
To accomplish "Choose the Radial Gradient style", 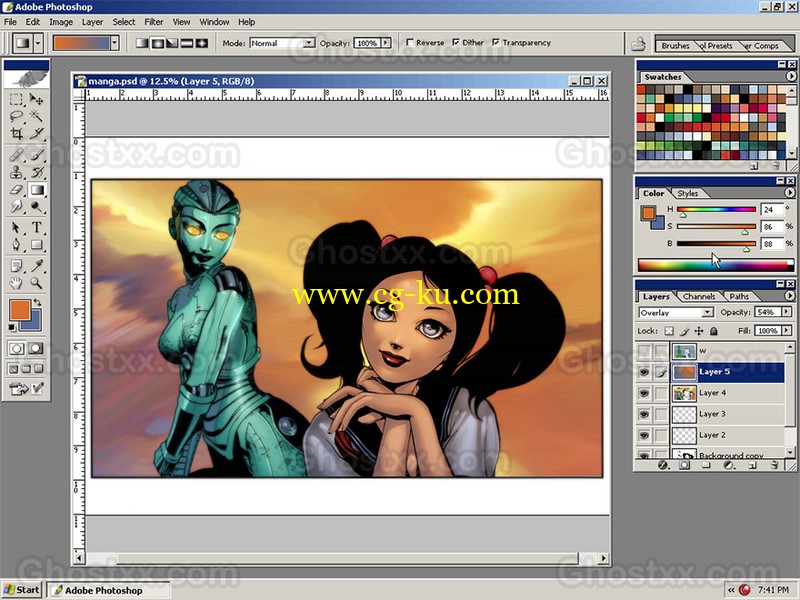I will (157, 43).
